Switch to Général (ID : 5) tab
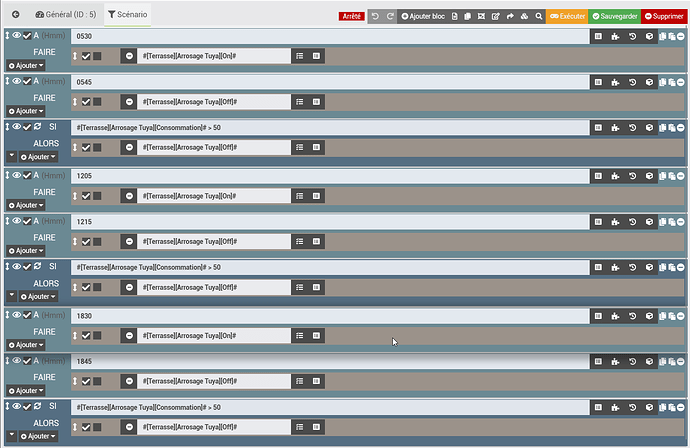Image resolution: width=690 pixels, height=448 pixels. [66, 15]
